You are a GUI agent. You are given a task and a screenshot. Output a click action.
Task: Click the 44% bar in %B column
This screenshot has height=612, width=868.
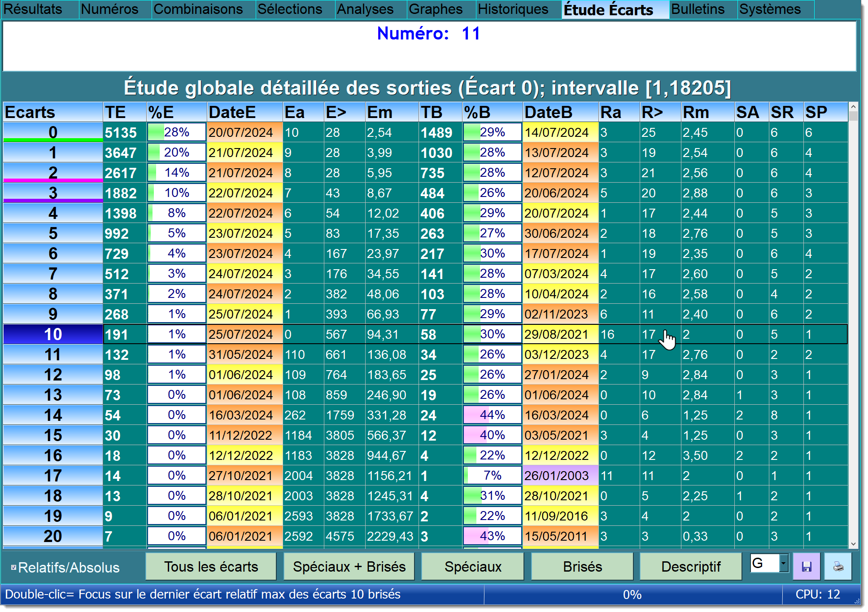493,415
